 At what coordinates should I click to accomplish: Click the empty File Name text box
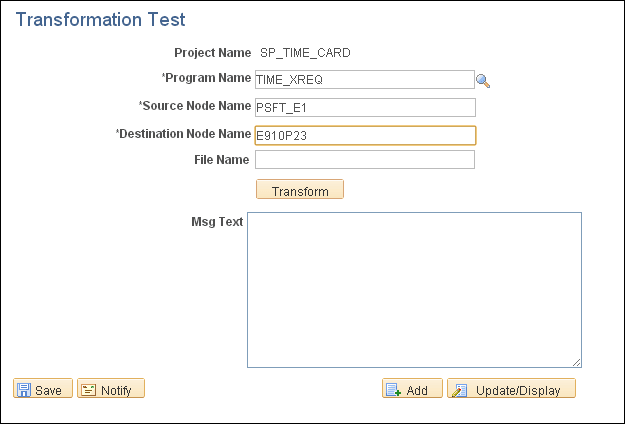point(365,159)
